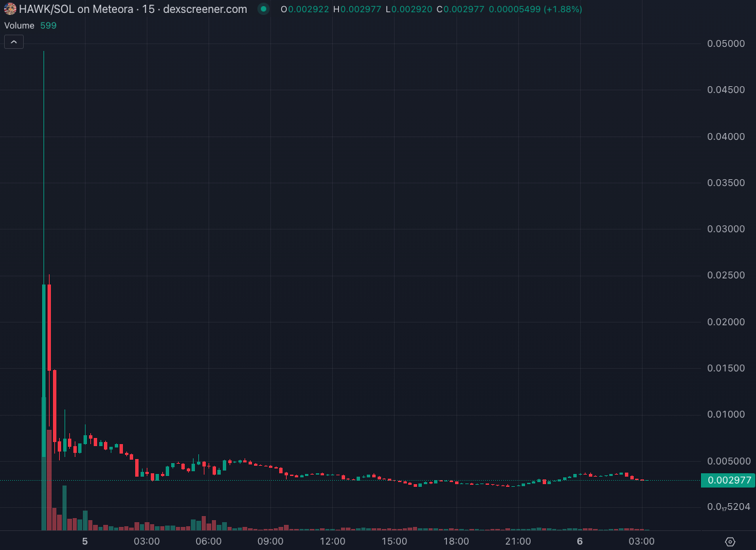756x550 pixels.
Task: Click the tallest green launch candle
Action: click(43, 367)
